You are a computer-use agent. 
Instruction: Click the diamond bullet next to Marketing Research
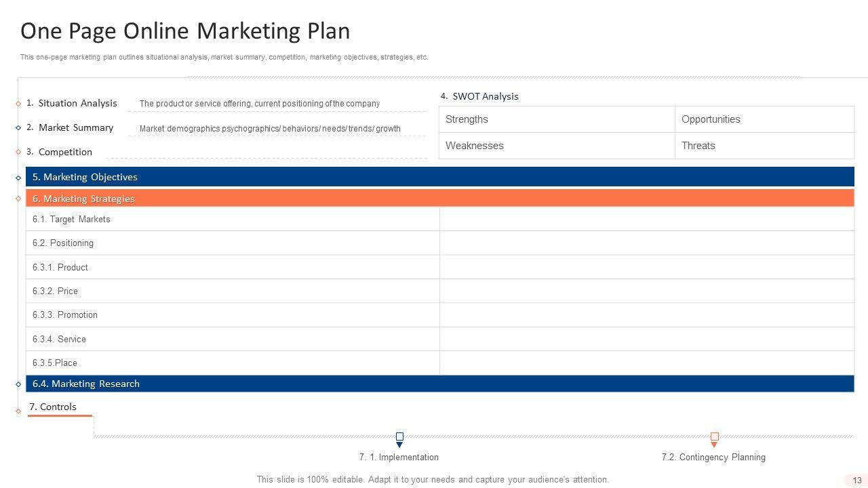click(x=18, y=384)
